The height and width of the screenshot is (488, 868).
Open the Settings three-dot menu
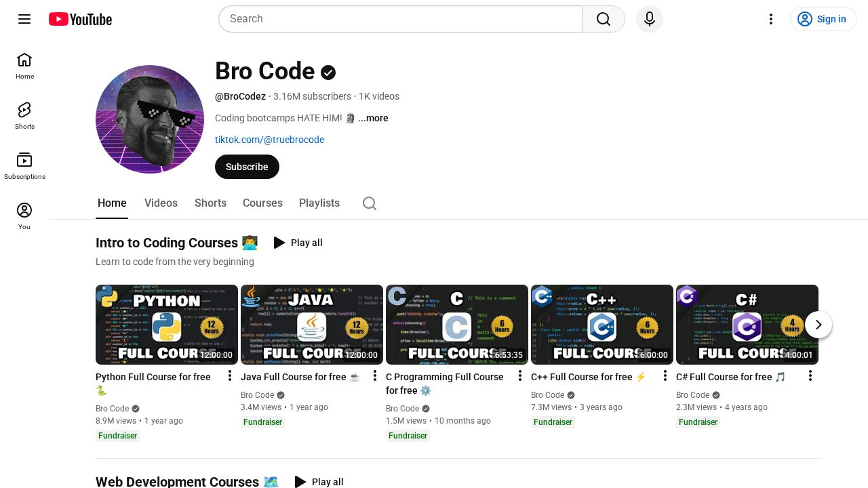coord(770,19)
